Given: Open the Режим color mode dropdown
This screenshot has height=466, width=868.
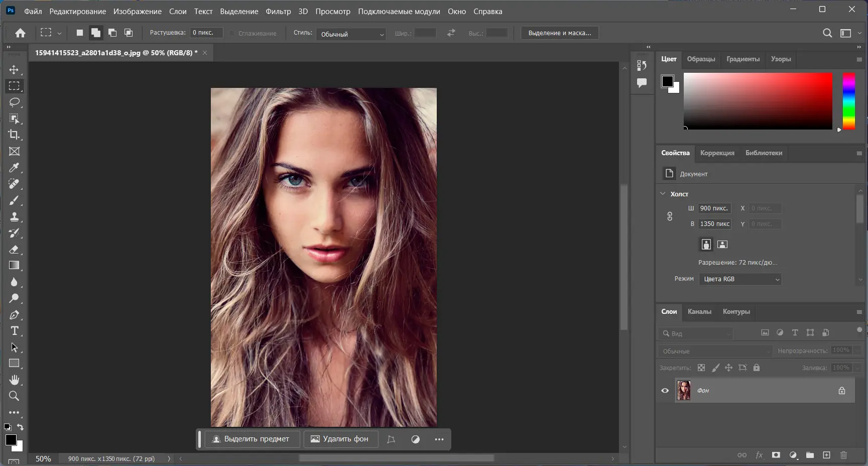Looking at the screenshot, I should (x=740, y=279).
